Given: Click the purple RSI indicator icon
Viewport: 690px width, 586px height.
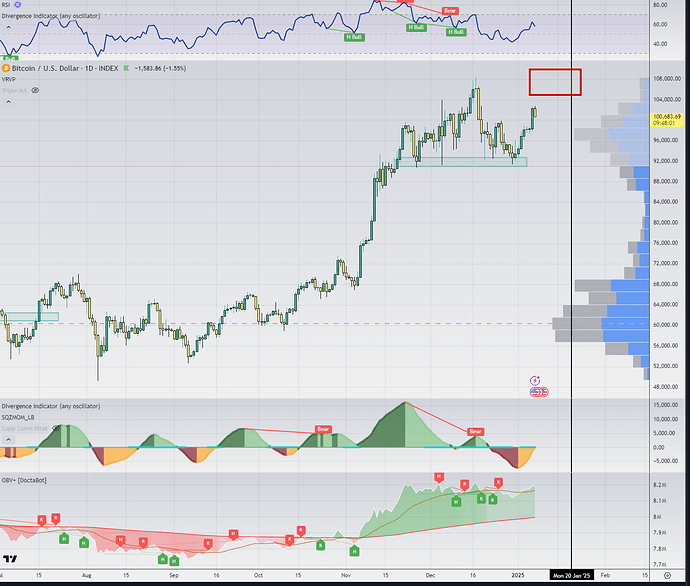Looking at the screenshot, I should (18, 5).
